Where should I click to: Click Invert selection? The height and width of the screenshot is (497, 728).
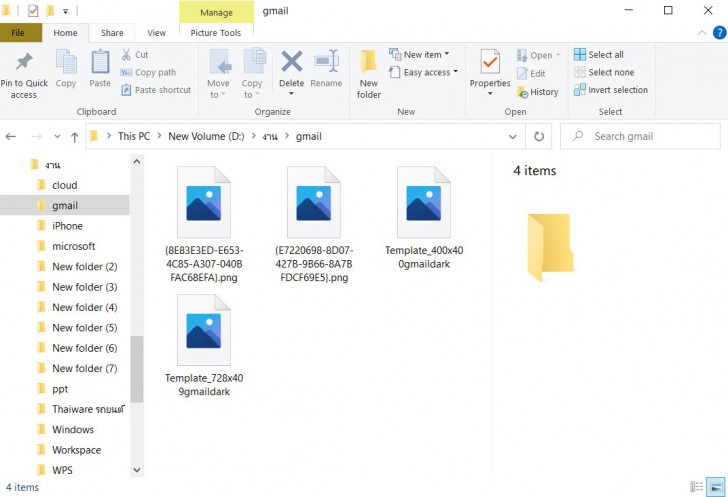click(611, 90)
